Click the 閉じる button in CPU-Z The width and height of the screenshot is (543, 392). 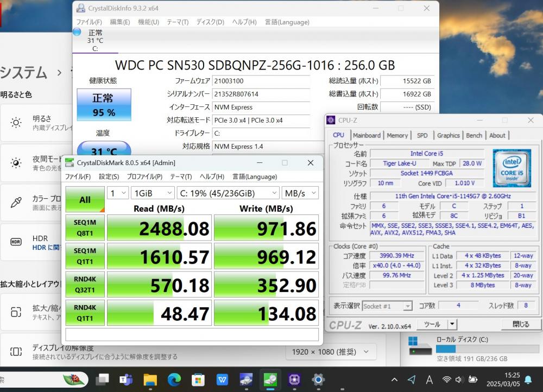521,324
